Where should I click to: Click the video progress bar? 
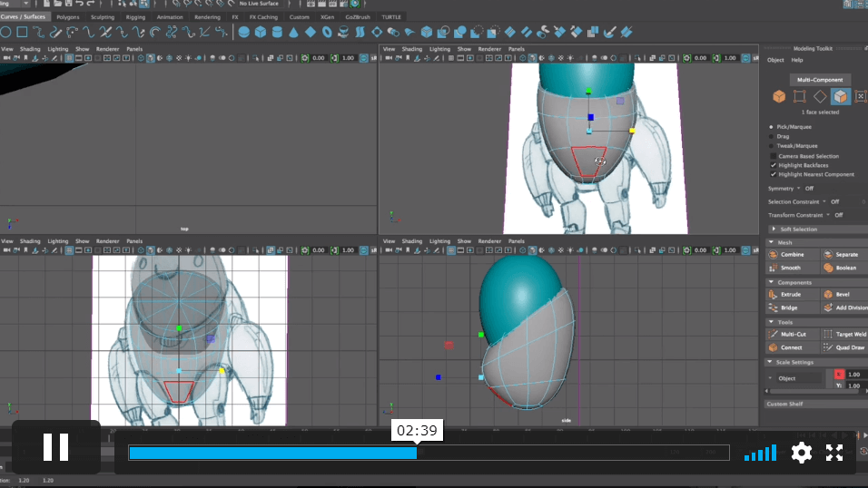(x=429, y=453)
